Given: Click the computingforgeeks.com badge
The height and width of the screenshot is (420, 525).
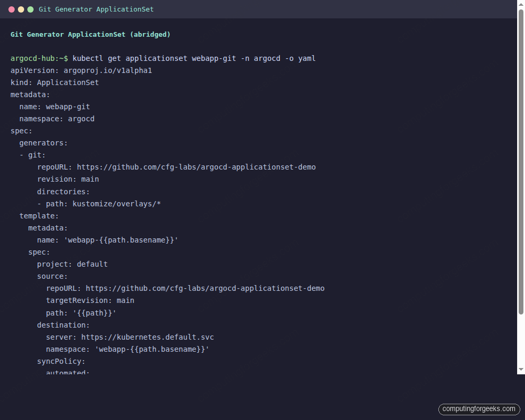Looking at the screenshot, I should pyautogui.click(x=478, y=409).
